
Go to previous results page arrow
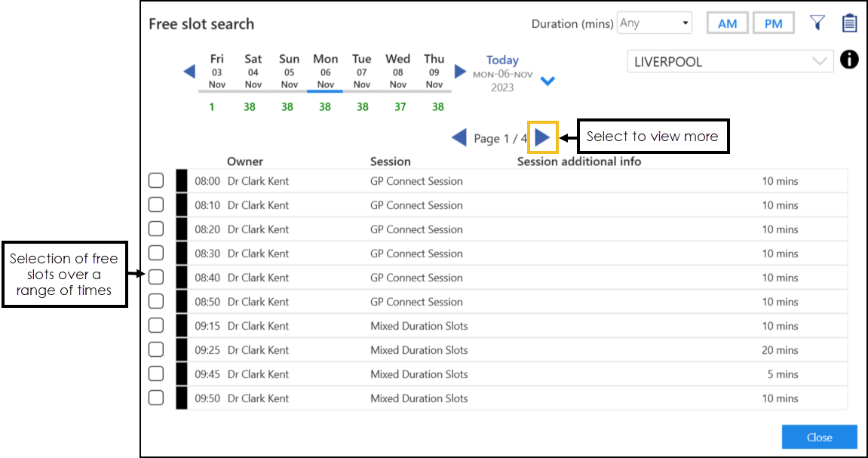coord(459,137)
